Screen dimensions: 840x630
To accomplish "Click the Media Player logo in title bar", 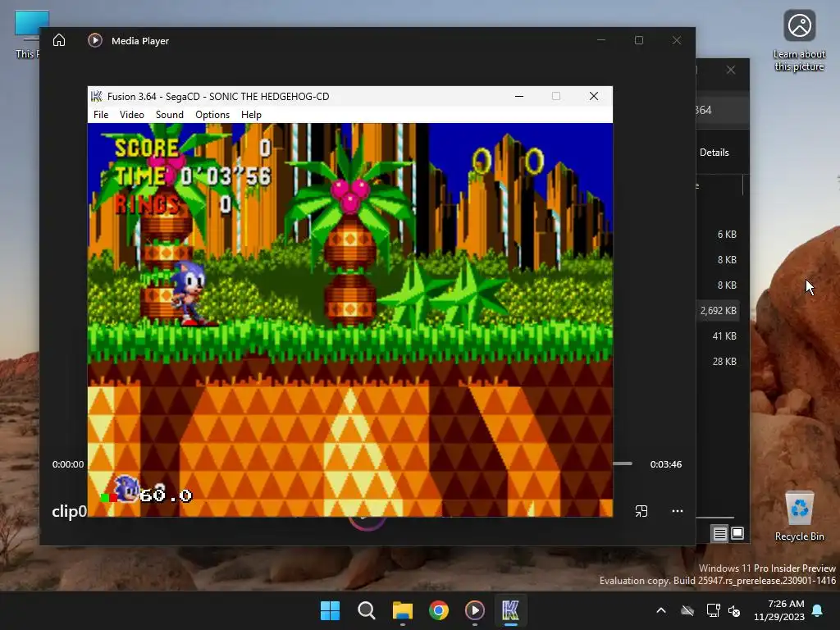I will coord(95,40).
